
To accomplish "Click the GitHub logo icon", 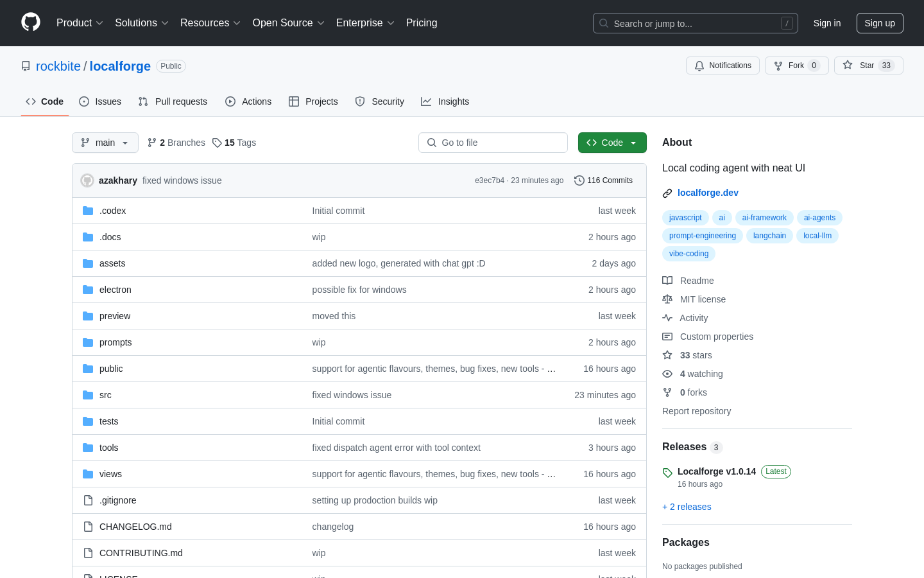I will coord(31,22).
